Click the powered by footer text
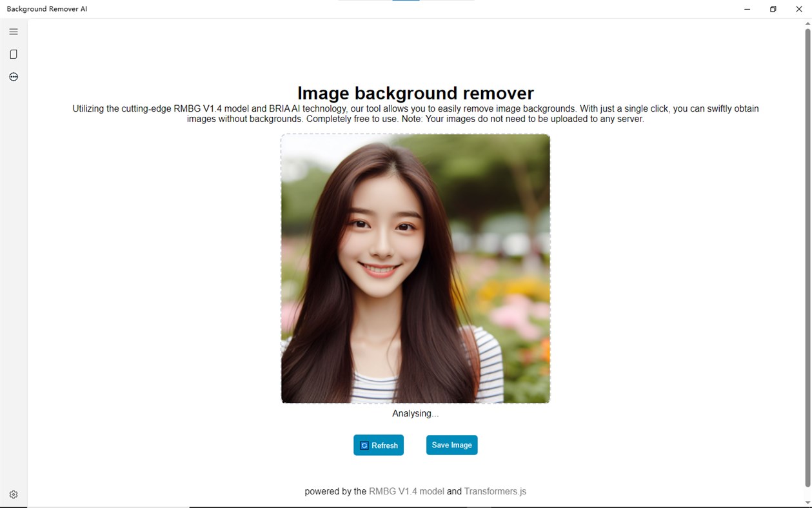 coord(334,491)
